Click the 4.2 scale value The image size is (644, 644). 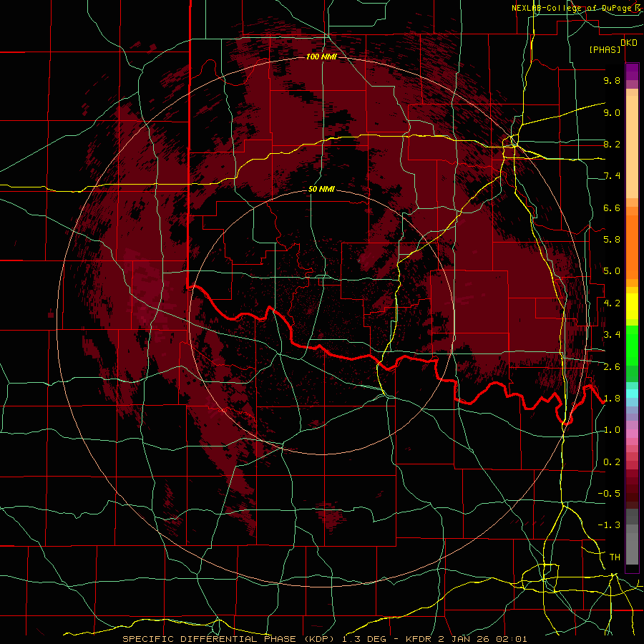[612, 303]
